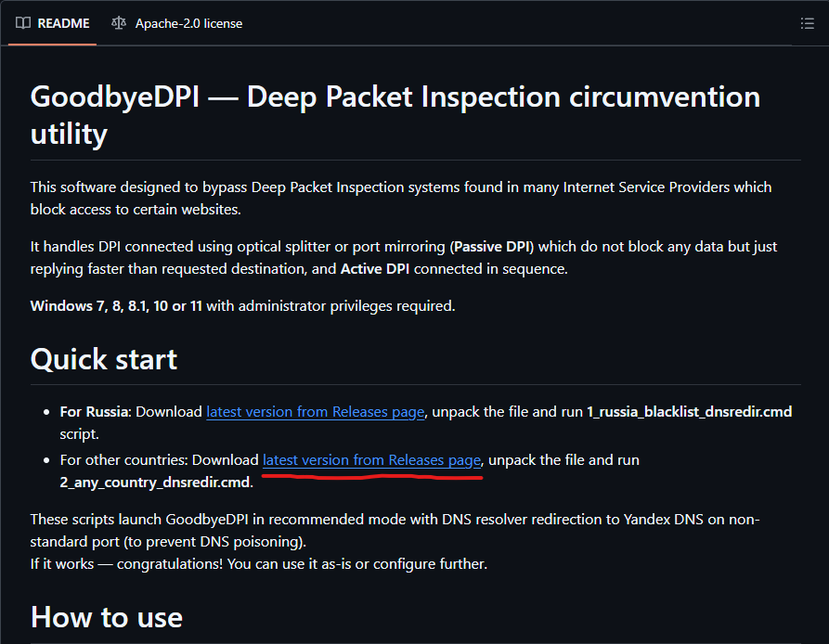Open the README outline list icon
Screen dimensions: 829x644
807,23
